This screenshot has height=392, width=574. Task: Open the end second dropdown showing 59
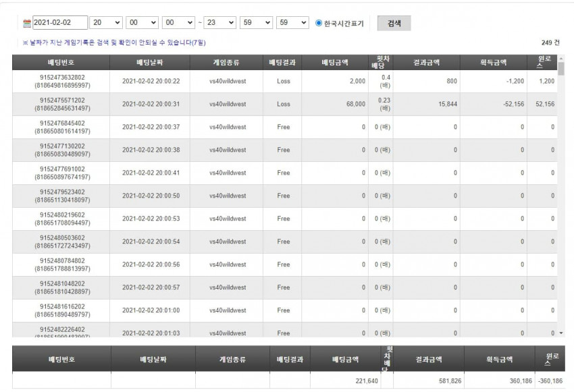coord(292,23)
